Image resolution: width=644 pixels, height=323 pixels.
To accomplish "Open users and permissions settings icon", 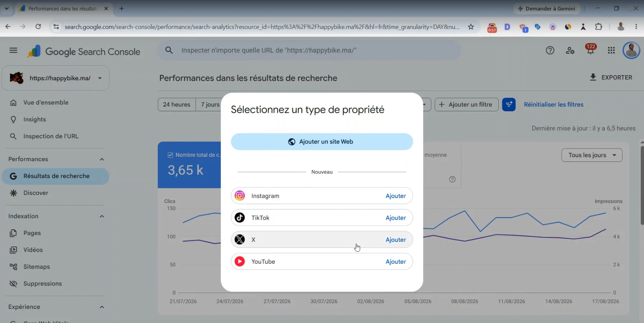I will (570, 51).
